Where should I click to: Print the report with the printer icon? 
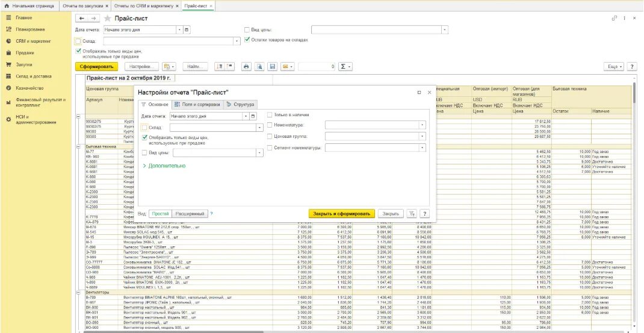pos(246,67)
